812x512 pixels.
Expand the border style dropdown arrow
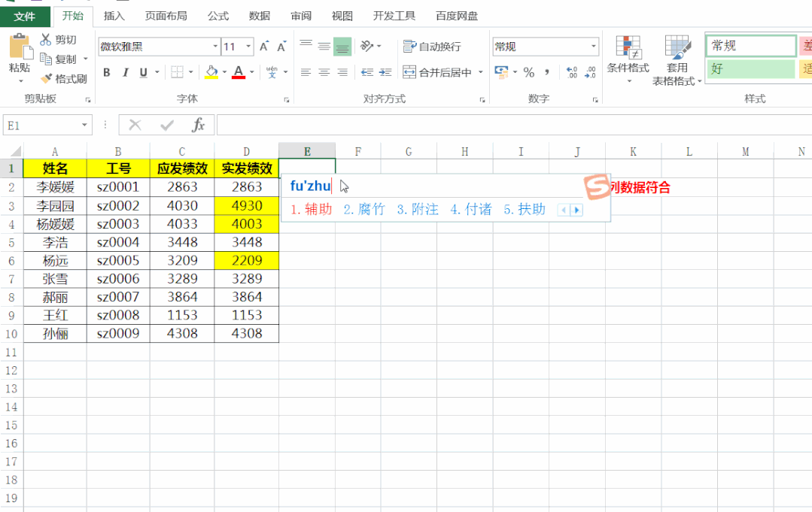tap(192, 72)
